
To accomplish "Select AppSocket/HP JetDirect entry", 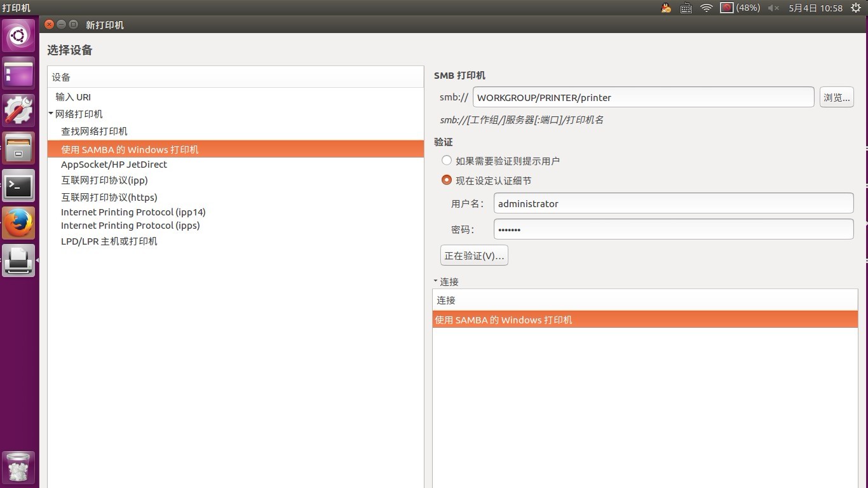I will 236,165.
